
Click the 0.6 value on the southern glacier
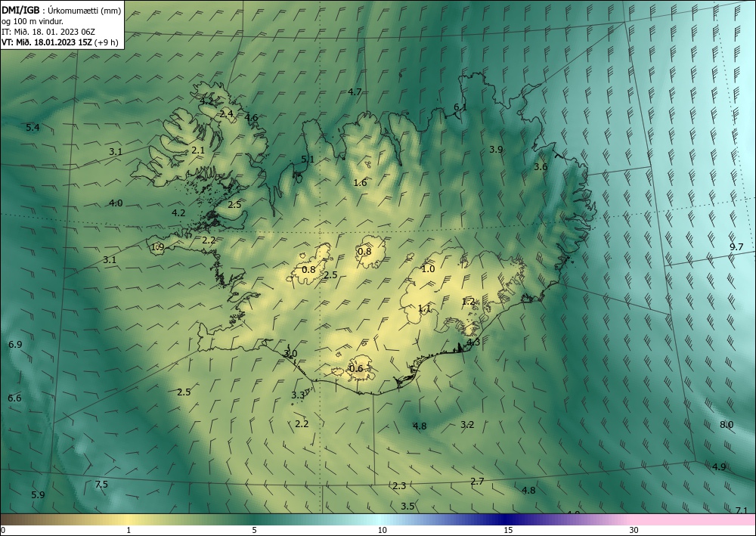(356, 369)
